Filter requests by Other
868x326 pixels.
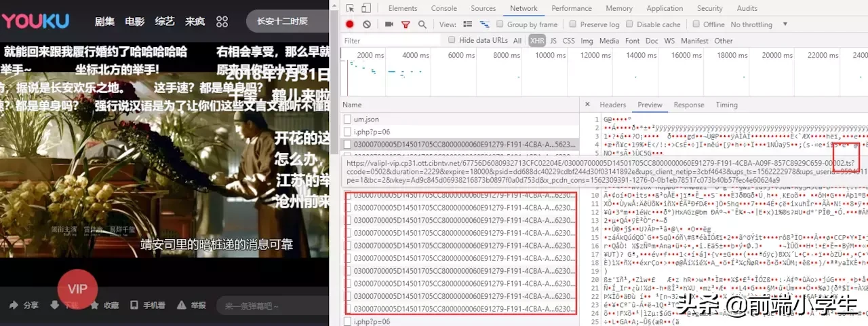pos(724,41)
